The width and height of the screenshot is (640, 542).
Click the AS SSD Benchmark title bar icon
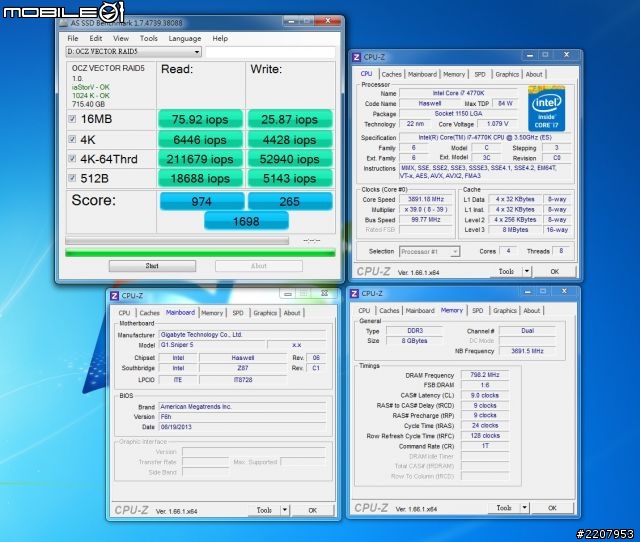(x=63, y=23)
